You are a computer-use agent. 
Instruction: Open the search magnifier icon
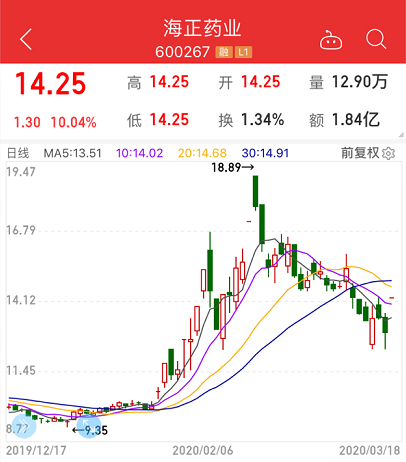[x=376, y=39]
